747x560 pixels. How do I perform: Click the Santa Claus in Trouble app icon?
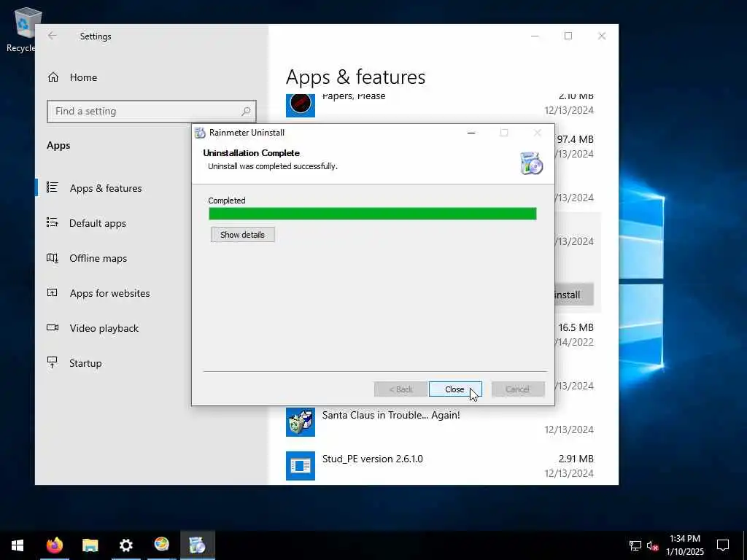click(x=301, y=422)
